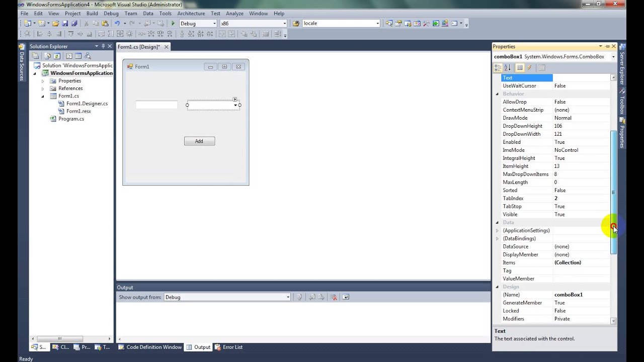Click the text box on Form1
This screenshot has height=362, width=644.
156,105
